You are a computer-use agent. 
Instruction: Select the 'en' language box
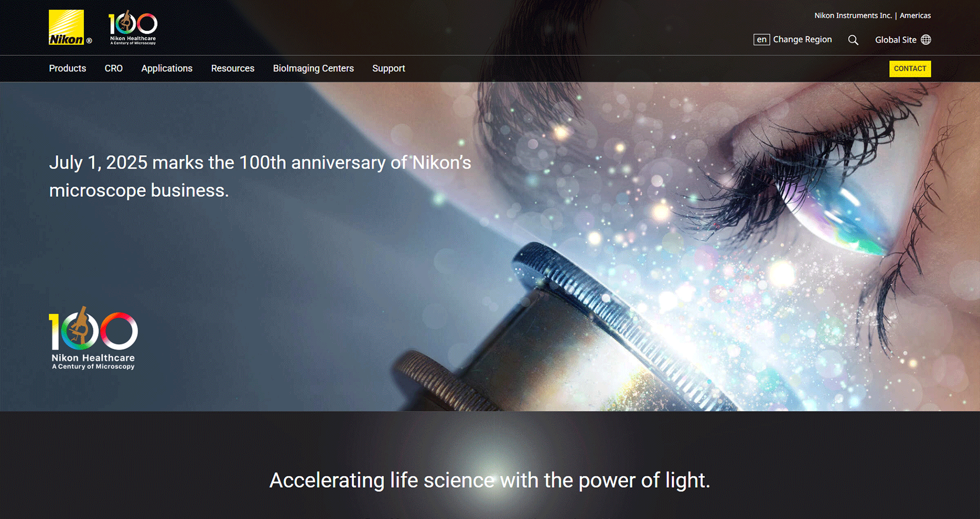[762, 39]
